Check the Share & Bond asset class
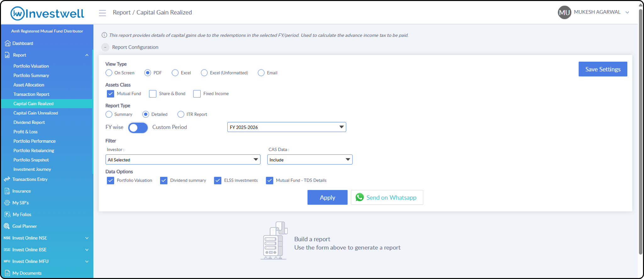 (153, 94)
